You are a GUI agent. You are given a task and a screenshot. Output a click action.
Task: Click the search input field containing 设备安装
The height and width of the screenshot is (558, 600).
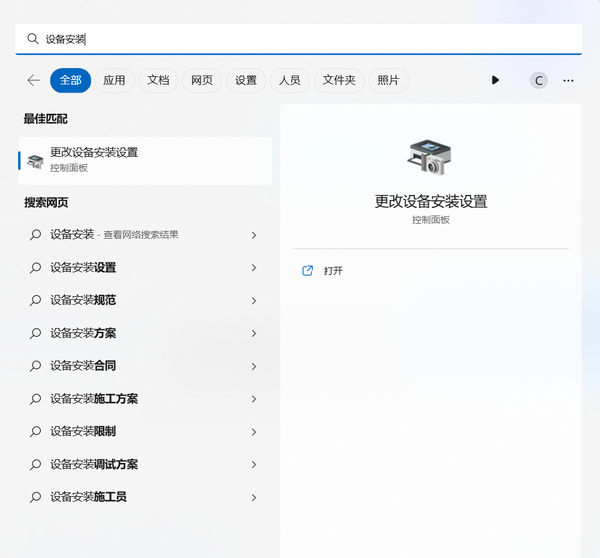pyautogui.click(x=298, y=39)
